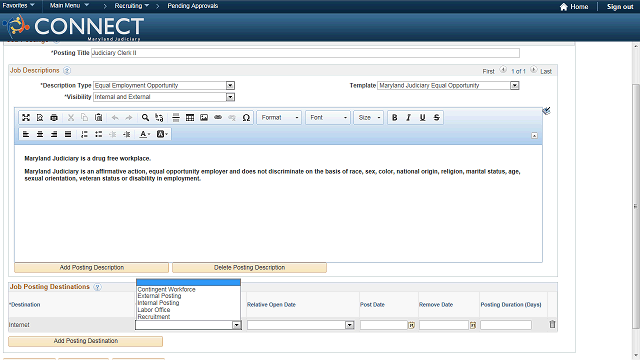Open the Find magnifier tool
This screenshot has width=640, height=360.
coord(145,118)
